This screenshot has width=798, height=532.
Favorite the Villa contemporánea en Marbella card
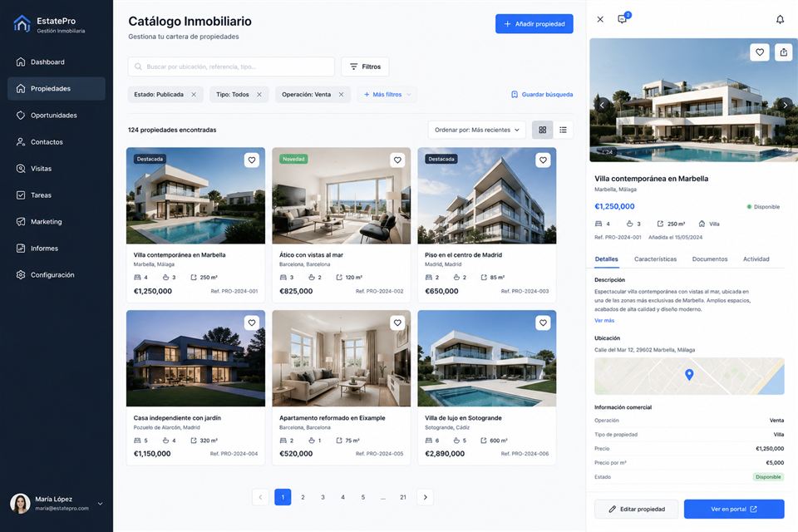(x=252, y=160)
